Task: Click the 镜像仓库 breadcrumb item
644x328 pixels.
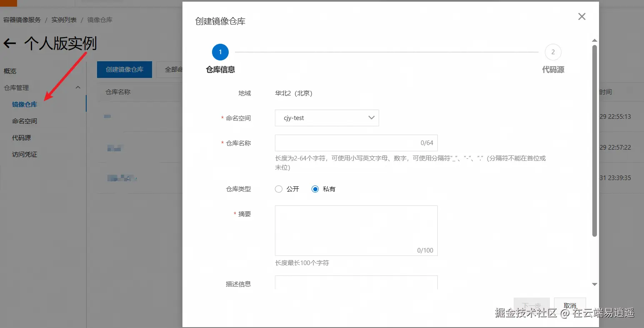Action: click(x=100, y=20)
